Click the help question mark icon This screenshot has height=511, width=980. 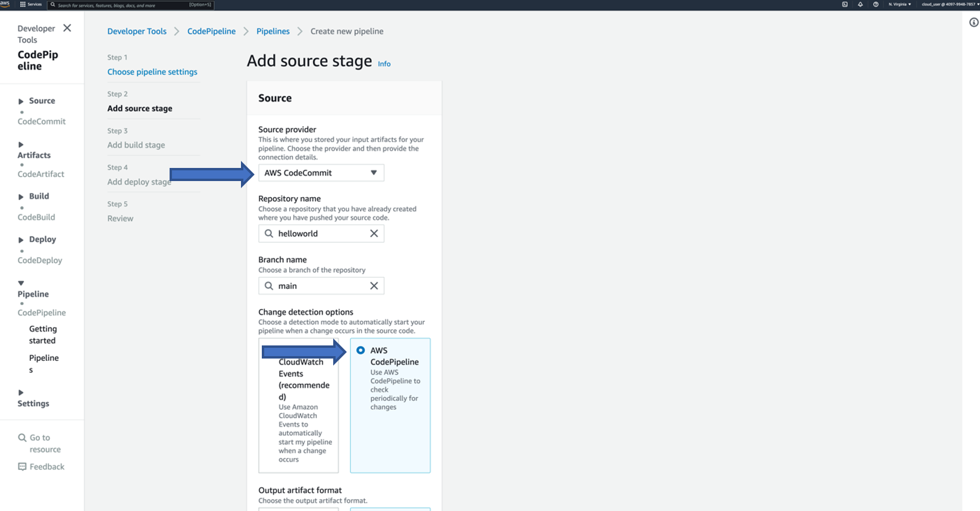[876, 4]
